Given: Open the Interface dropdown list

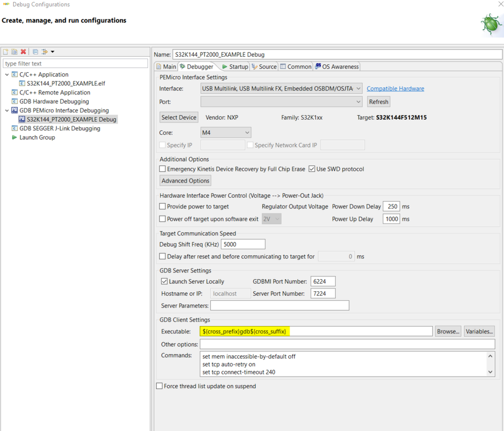Looking at the screenshot, I should click(281, 88).
